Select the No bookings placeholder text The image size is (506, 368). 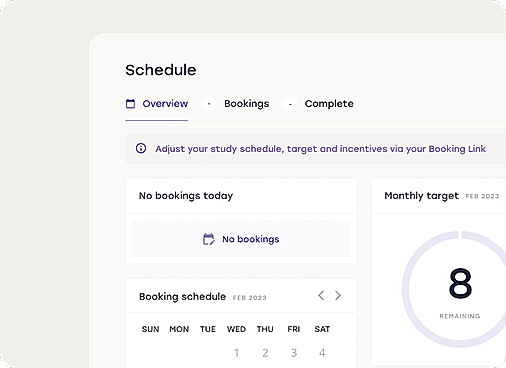[x=251, y=239]
